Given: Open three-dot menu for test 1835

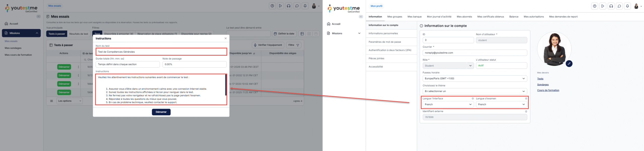Looking at the screenshot, I should click(x=78, y=67).
